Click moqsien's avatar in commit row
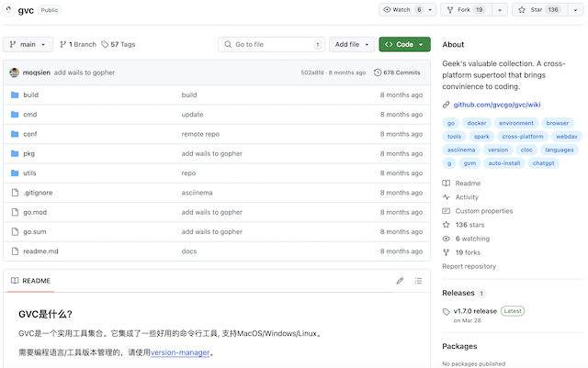Screen dimensions: 588x368 click(15, 72)
